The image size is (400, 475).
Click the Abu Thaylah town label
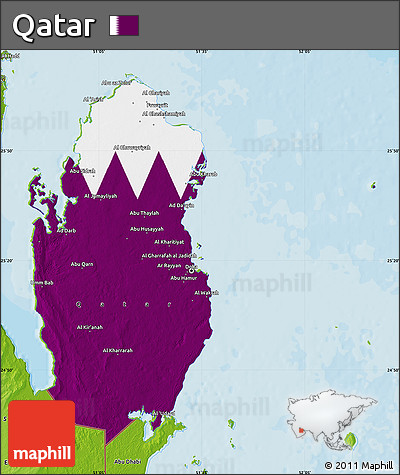click(144, 213)
